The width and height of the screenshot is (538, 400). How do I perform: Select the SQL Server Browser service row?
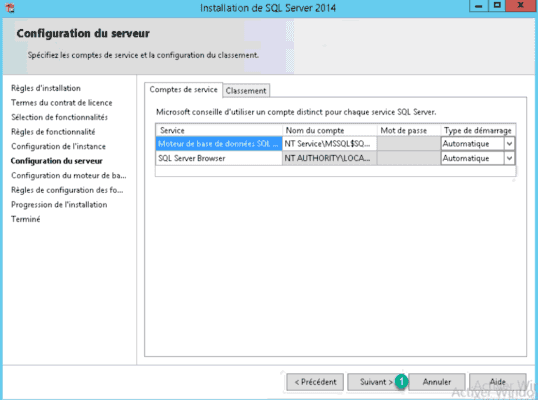219,158
